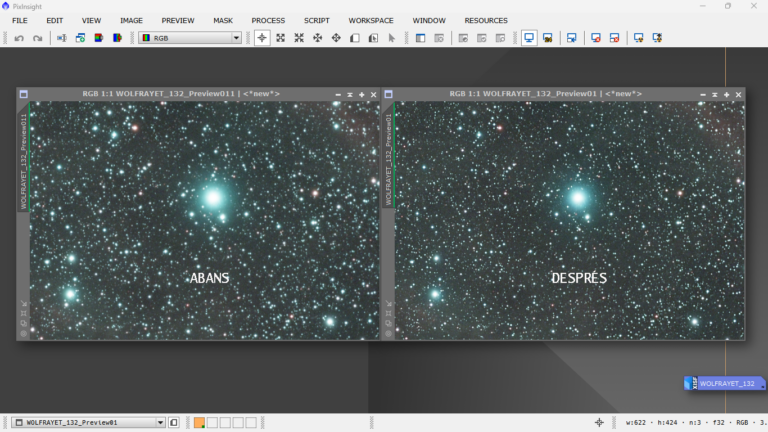Open the WORKSPACE menu
The image size is (768, 432).
coord(371,21)
